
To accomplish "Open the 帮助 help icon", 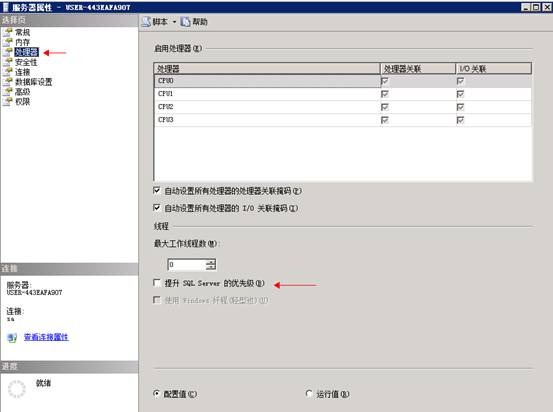I will [x=186, y=22].
